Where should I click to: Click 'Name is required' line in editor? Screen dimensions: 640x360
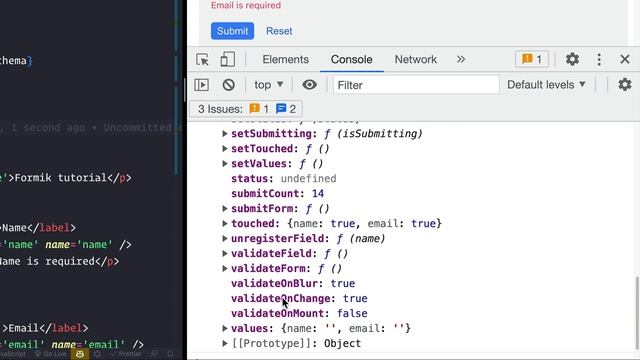(x=60, y=261)
